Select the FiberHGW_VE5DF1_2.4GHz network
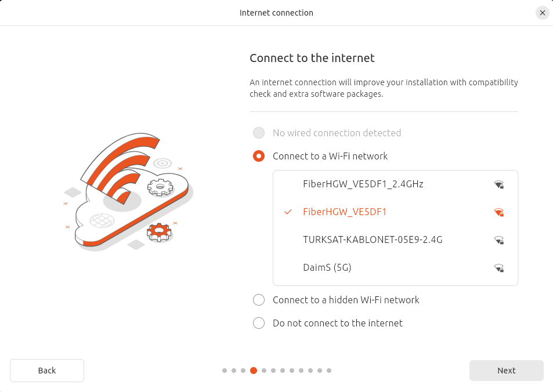The width and height of the screenshot is (553, 392). coord(363,184)
